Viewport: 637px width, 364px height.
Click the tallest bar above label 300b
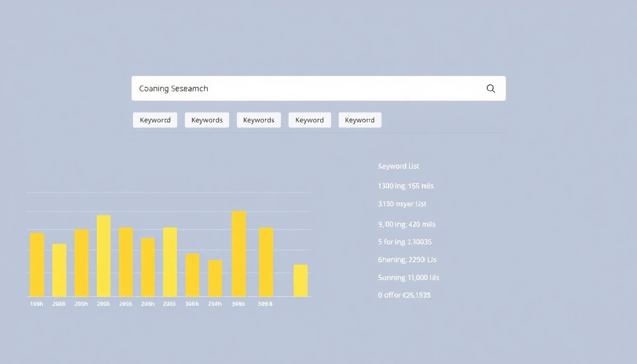click(239, 254)
